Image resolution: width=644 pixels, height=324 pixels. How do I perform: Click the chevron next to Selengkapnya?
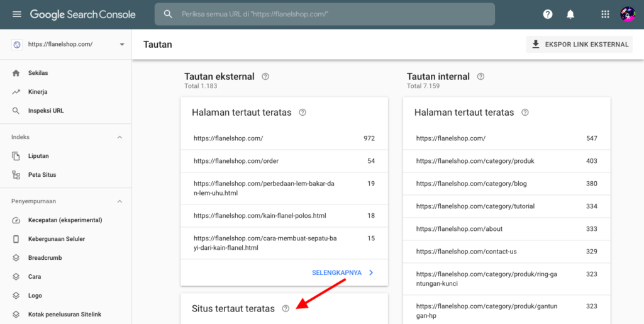[x=371, y=272]
